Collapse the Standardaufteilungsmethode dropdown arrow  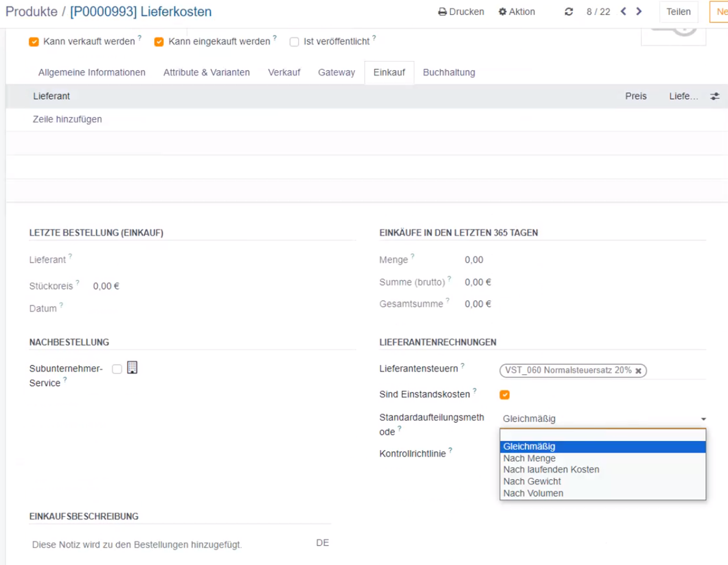[x=703, y=419]
